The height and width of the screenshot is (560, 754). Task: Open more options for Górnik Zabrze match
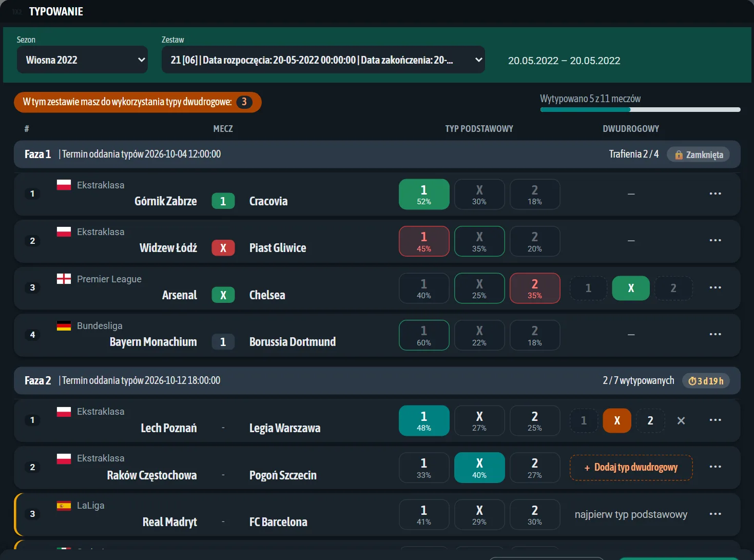pyautogui.click(x=715, y=194)
